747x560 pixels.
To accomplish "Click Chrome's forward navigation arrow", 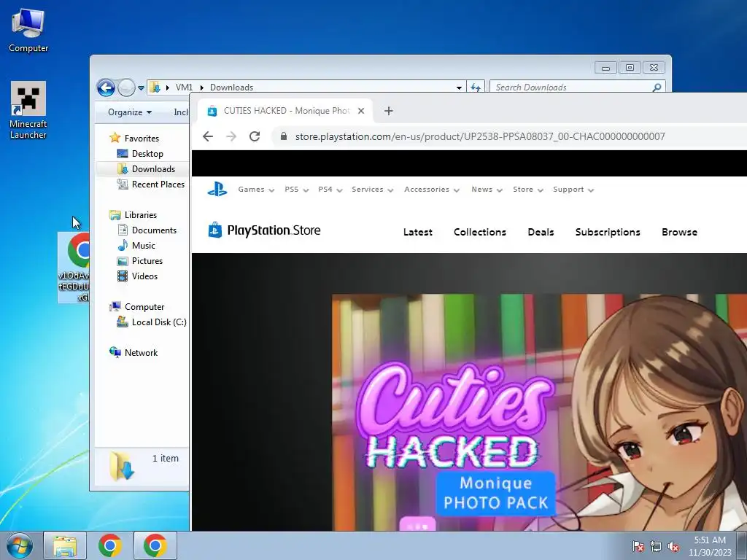I will pos(231,136).
